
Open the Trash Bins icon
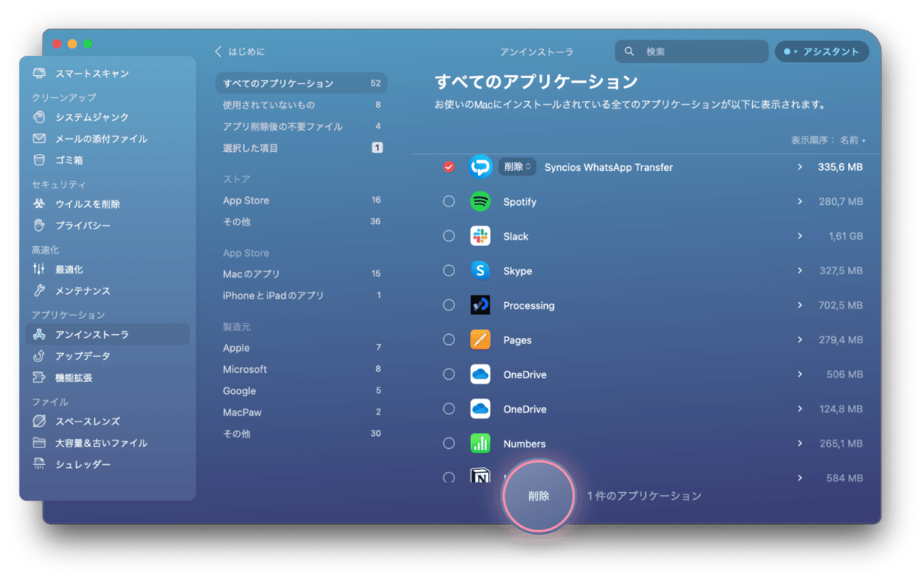(x=40, y=160)
